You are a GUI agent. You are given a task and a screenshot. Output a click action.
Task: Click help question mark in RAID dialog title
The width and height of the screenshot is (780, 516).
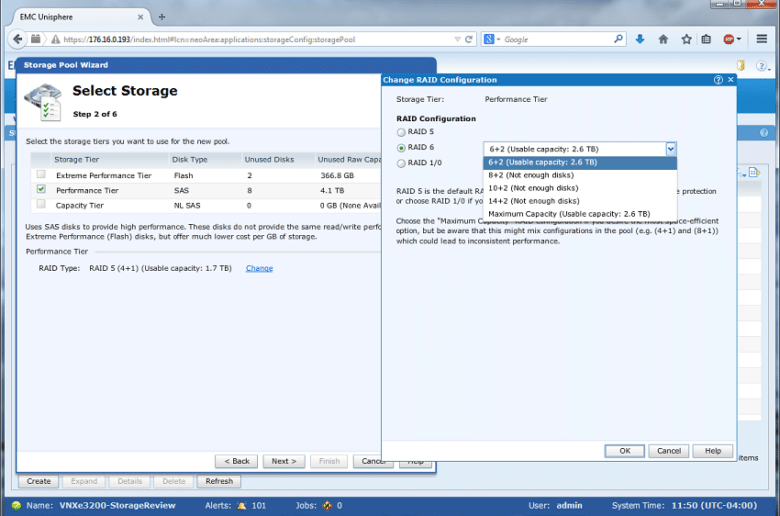[x=718, y=80]
